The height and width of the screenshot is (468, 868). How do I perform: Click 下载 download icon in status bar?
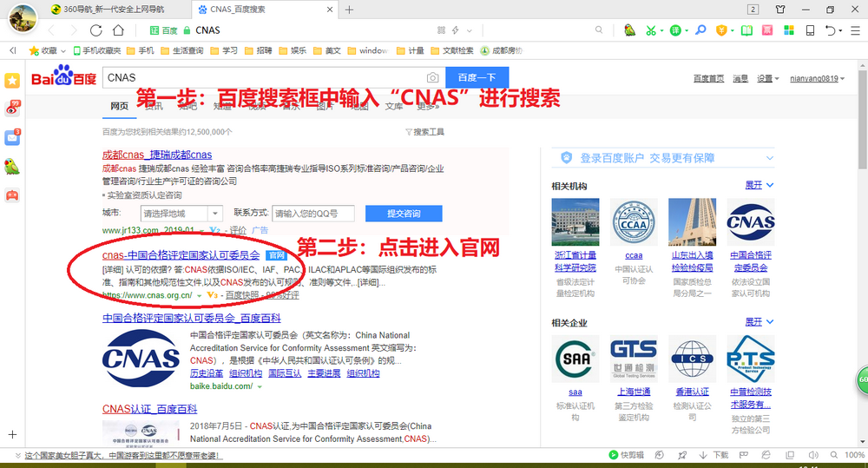(713, 455)
